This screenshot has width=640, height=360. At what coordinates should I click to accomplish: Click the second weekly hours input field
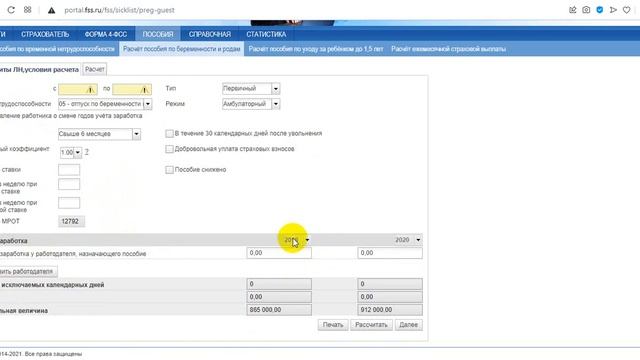point(69,203)
